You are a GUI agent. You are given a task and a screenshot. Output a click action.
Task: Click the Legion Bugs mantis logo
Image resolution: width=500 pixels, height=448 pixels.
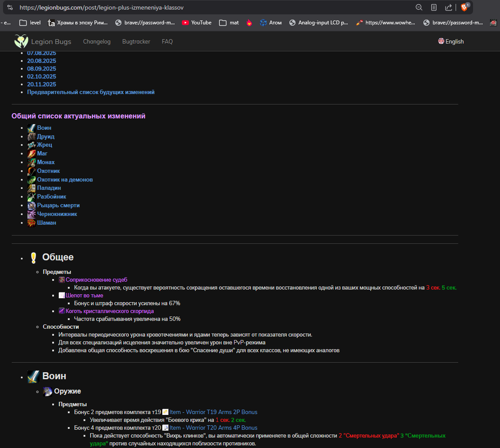tap(21, 41)
